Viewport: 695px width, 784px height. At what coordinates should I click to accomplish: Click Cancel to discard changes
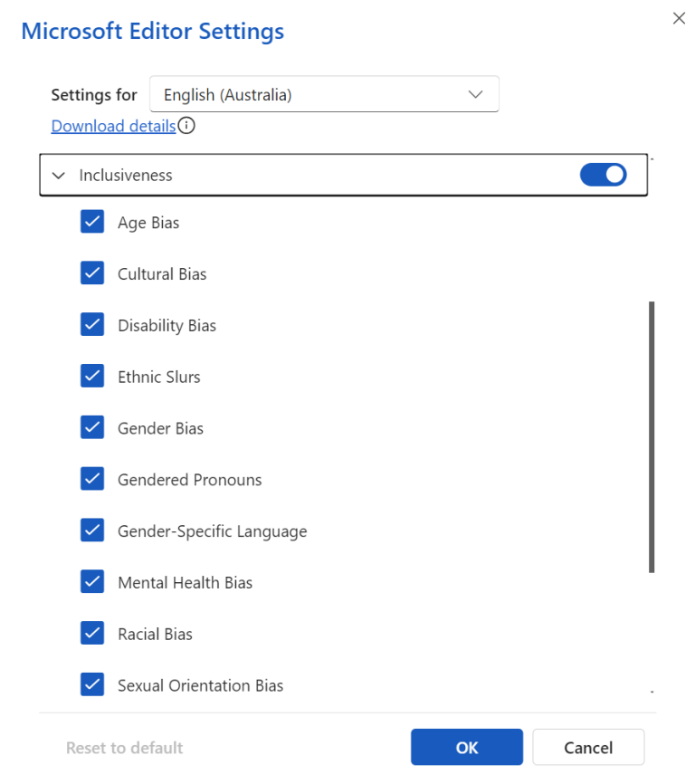coord(588,747)
